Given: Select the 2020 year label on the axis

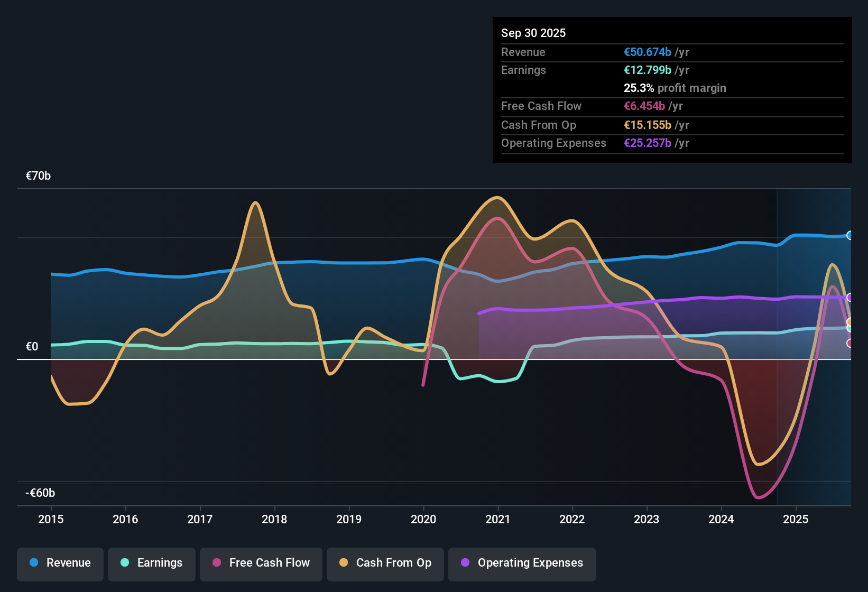Looking at the screenshot, I should [423, 520].
